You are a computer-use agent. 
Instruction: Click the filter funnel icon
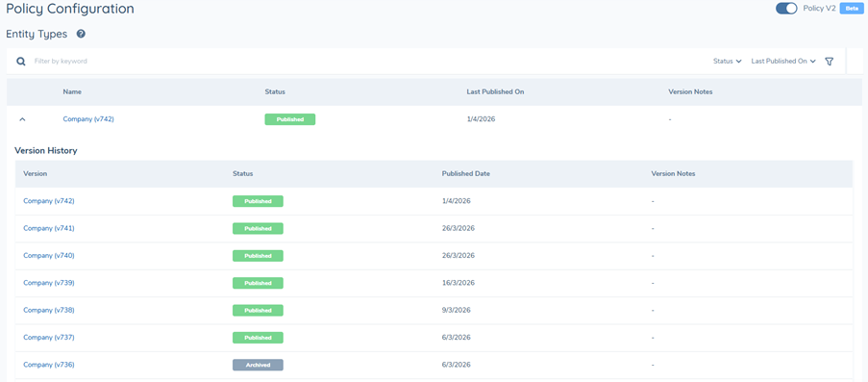pos(830,62)
